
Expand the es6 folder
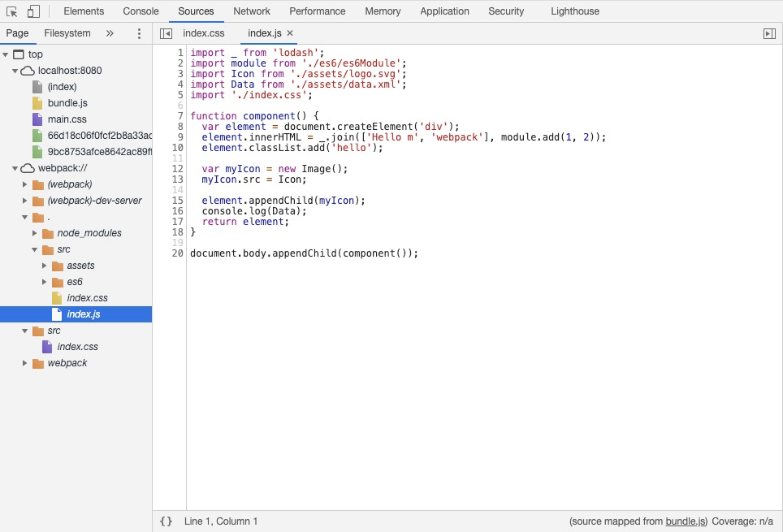(x=44, y=282)
